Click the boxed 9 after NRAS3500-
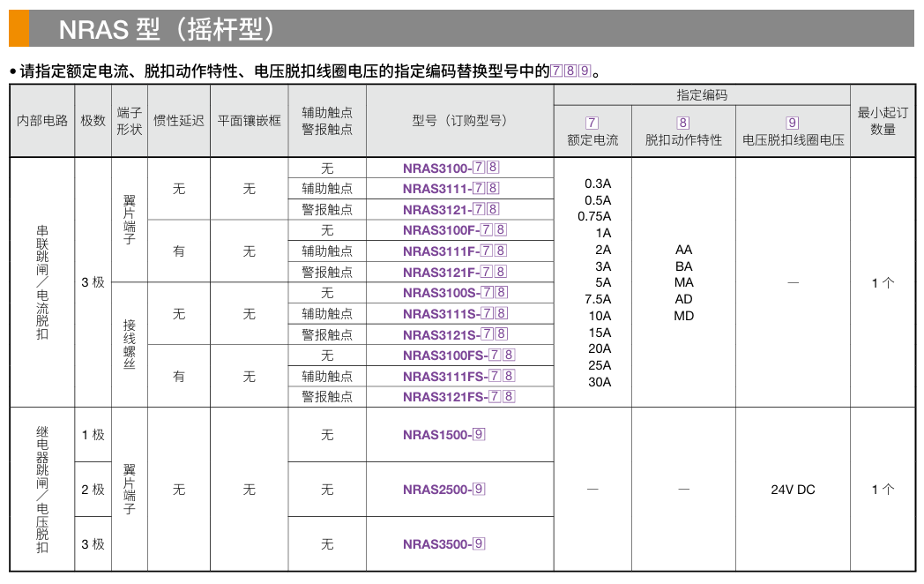 click(479, 543)
